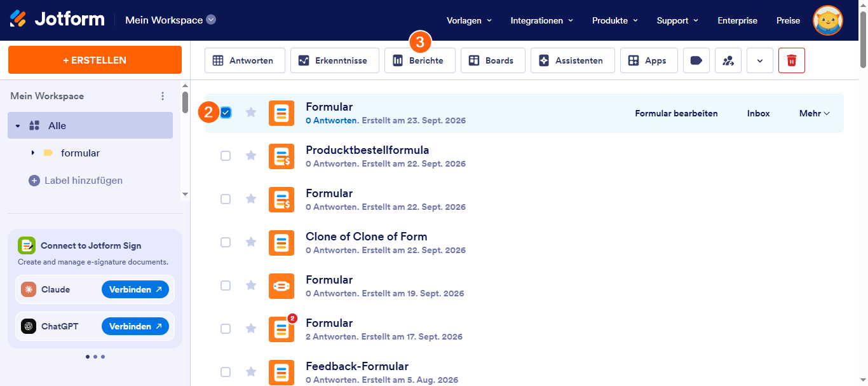Screen dimensions: 868x386
Task: Select the Alle folder in the sidebar
Action: [90, 125]
